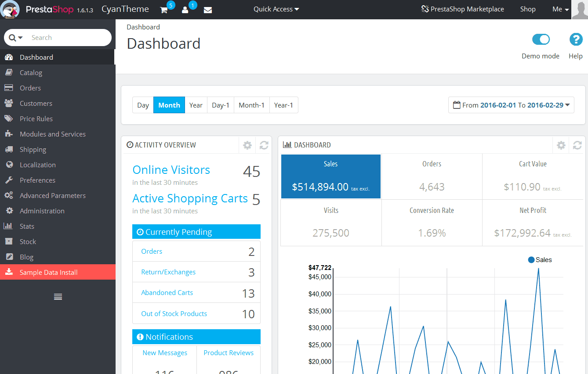Click the Abandoned Carts link
Viewport: 588px width, 374px height.
167,293
